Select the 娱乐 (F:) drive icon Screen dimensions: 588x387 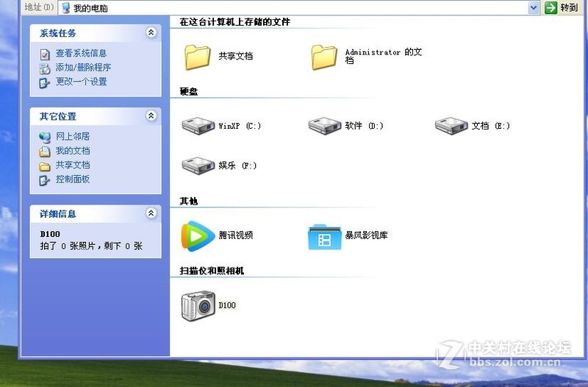click(198, 166)
